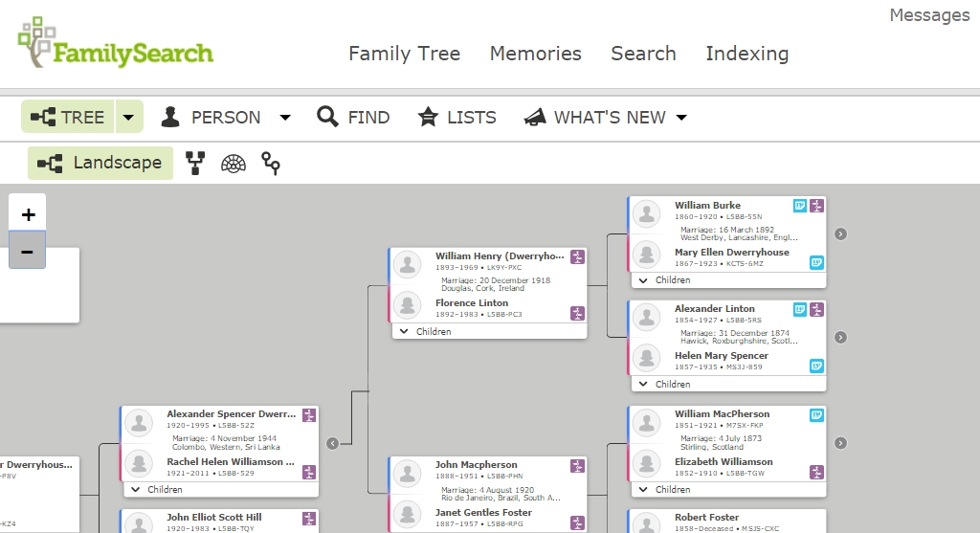Expand ancestors arrow right of William Burke
The height and width of the screenshot is (533, 980).
click(840, 233)
